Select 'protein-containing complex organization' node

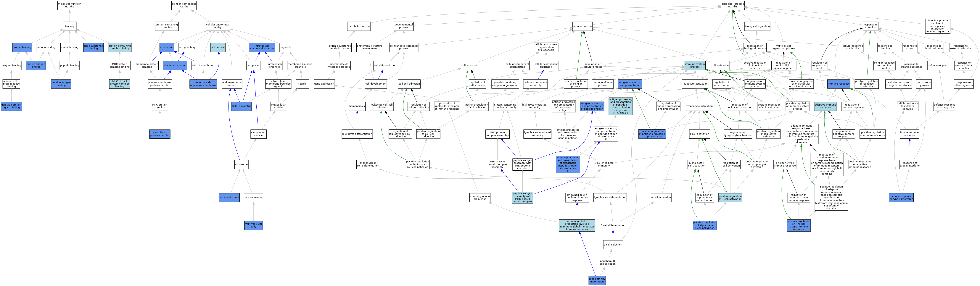pos(505,84)
